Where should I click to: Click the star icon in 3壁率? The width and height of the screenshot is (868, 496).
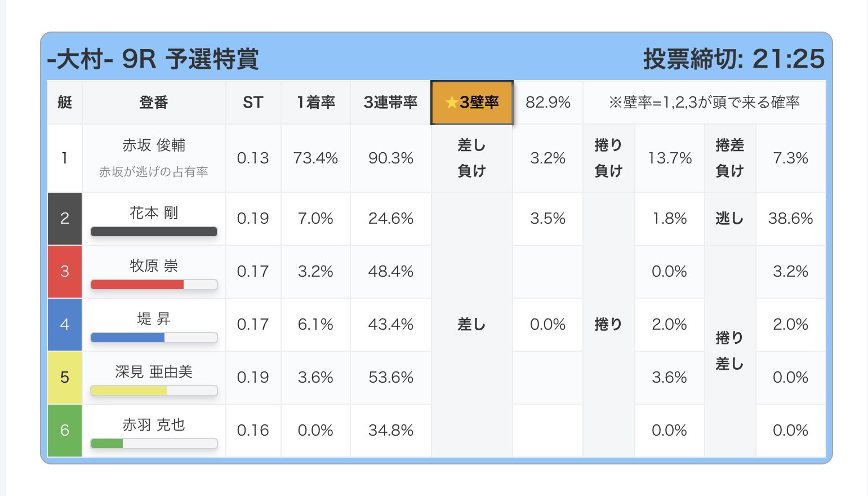point(451,102)
